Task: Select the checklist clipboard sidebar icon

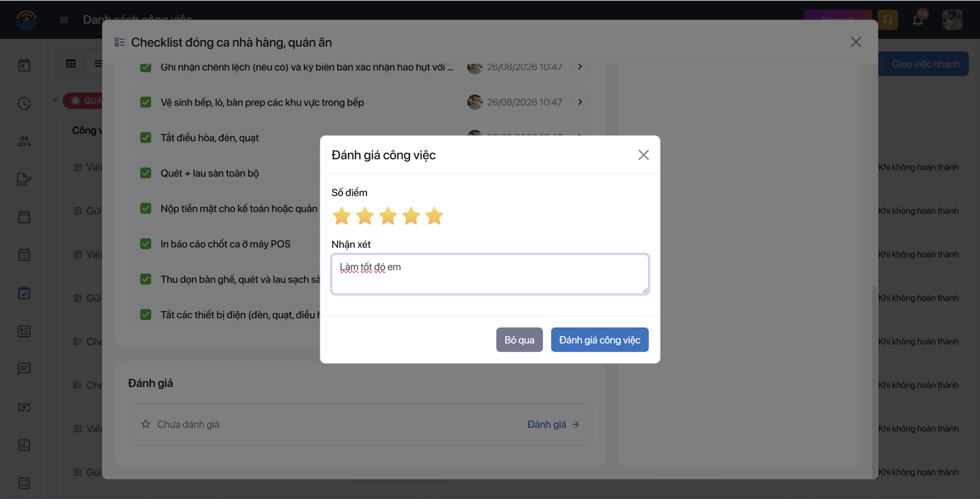Action: tap(24, 293)
